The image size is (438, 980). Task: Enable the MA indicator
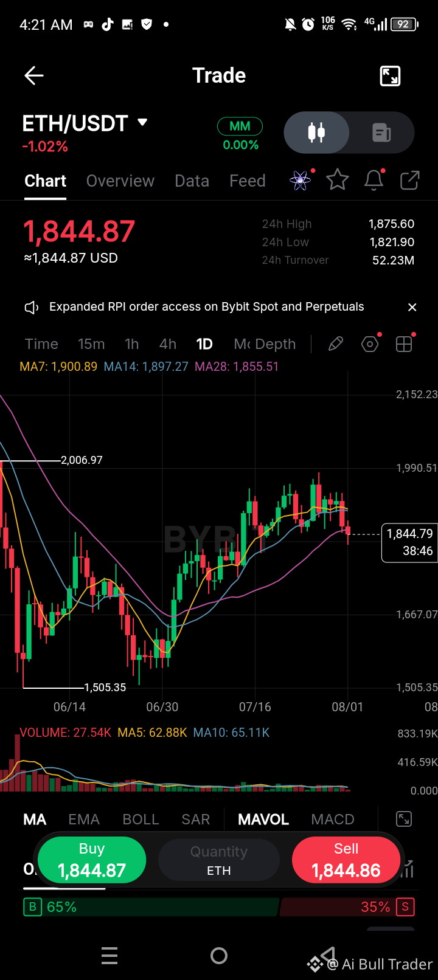coord(35,820)
